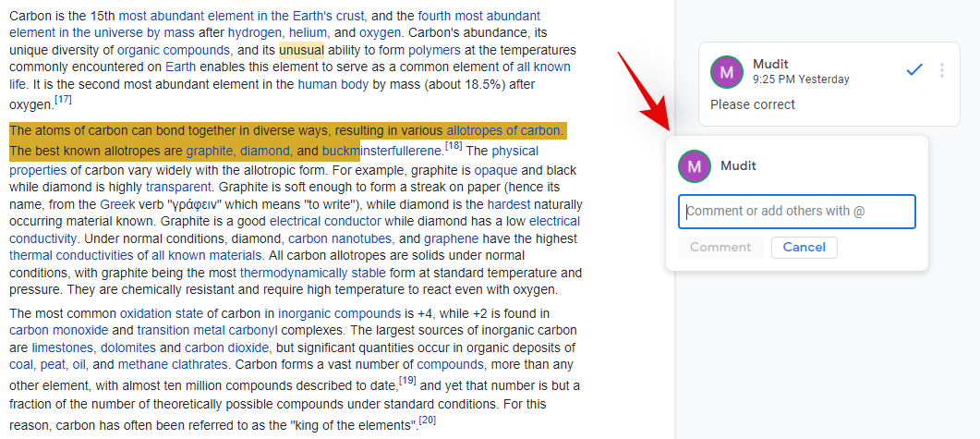Viewport: 980px width, 439px height.
Task: Open the "hydrogen" link
Action: click(254, 32)
